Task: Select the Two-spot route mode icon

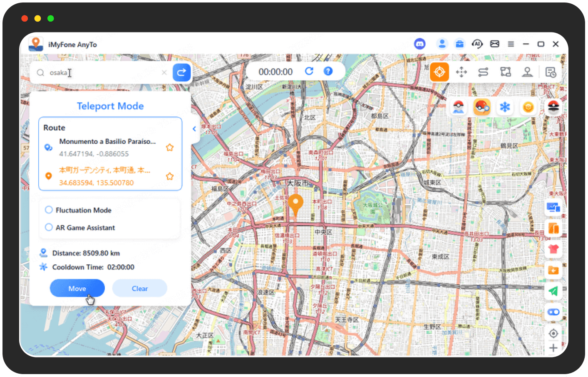Action: pyautogui.click(x=483, y=72)
